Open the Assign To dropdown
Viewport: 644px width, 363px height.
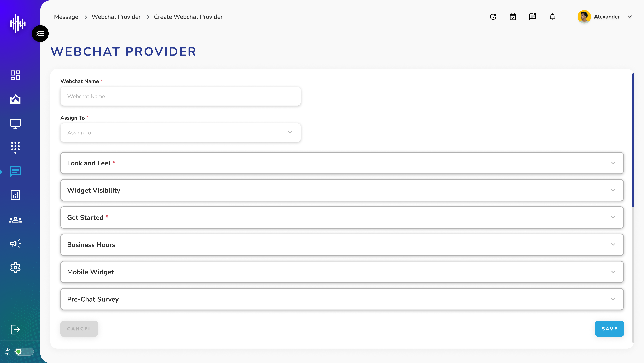coord(181,133)
